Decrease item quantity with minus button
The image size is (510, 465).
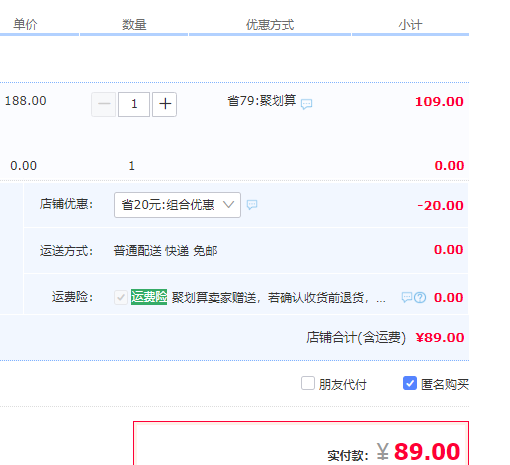[x=104, y=104]
